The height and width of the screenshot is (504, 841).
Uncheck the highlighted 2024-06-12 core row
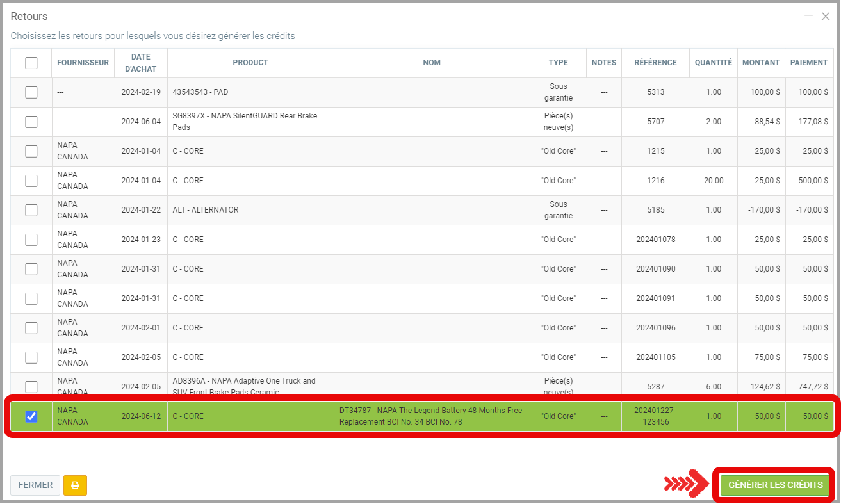click(31, 416)
